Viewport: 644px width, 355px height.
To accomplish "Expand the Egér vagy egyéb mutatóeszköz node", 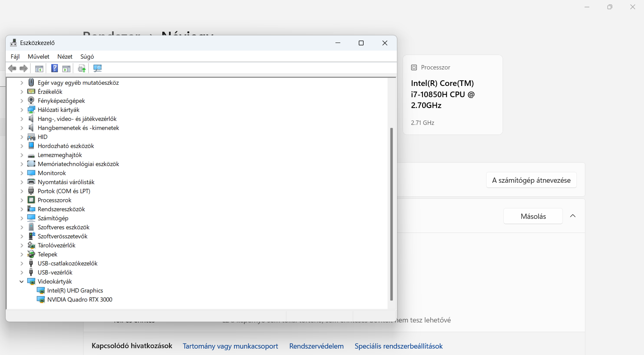I will coord(22,83).
